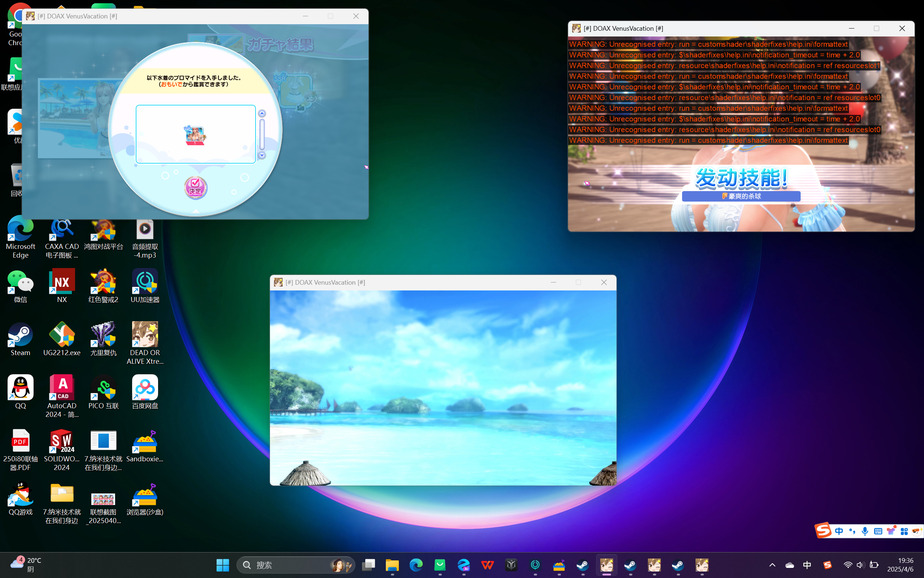Open the clock showing 19:36
Image resolution: width=924 pixels, height=578 pixels.
pyautogui.click(x=900, y=565)
